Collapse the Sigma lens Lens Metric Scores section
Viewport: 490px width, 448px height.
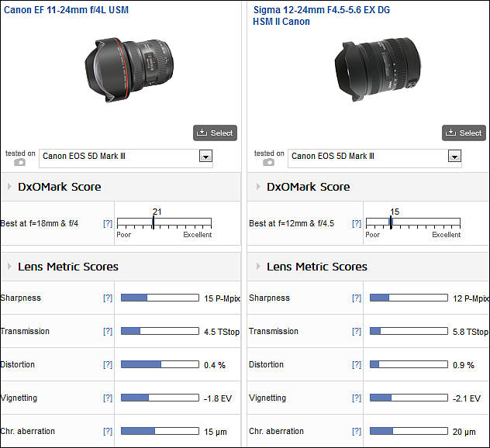259,267
